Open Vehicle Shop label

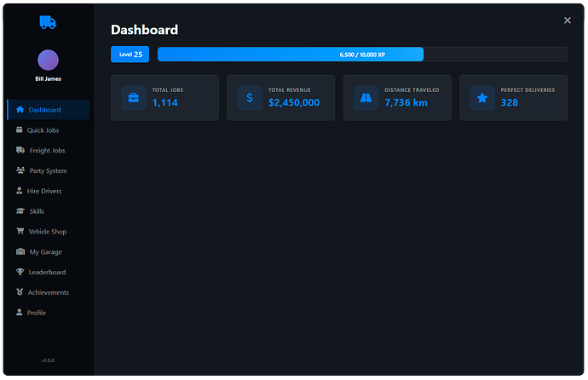[x=48, y=232]
